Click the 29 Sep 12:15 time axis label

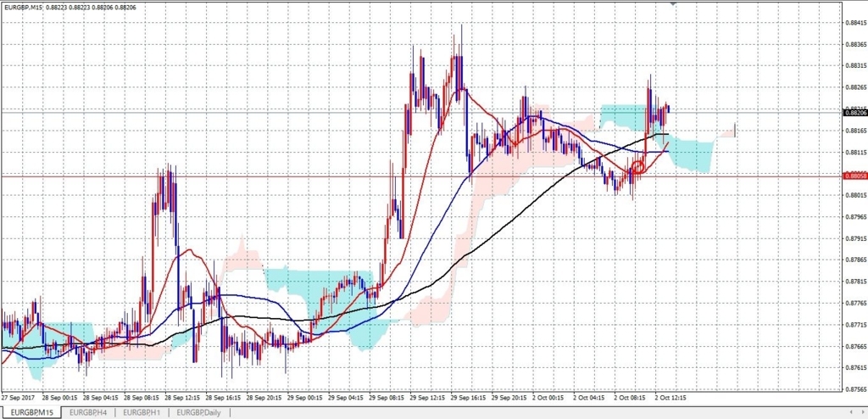click(428, 398)
